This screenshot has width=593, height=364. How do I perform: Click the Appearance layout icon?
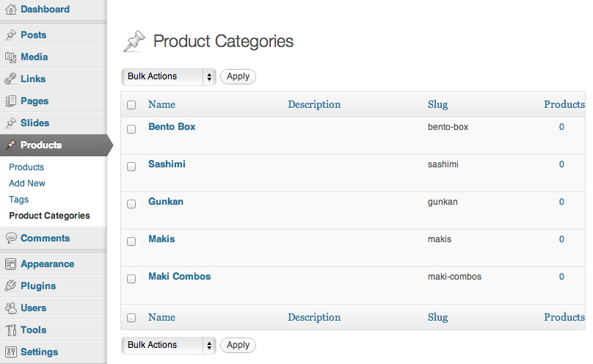(11, 264)
